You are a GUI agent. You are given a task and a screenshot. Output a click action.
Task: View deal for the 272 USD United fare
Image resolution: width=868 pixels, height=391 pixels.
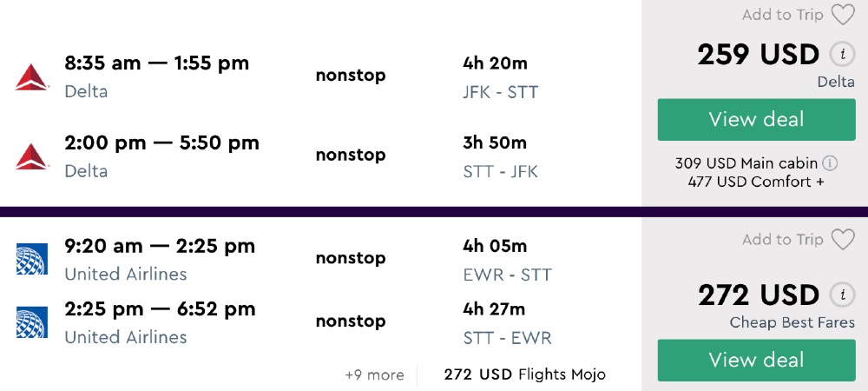point(756,360)
